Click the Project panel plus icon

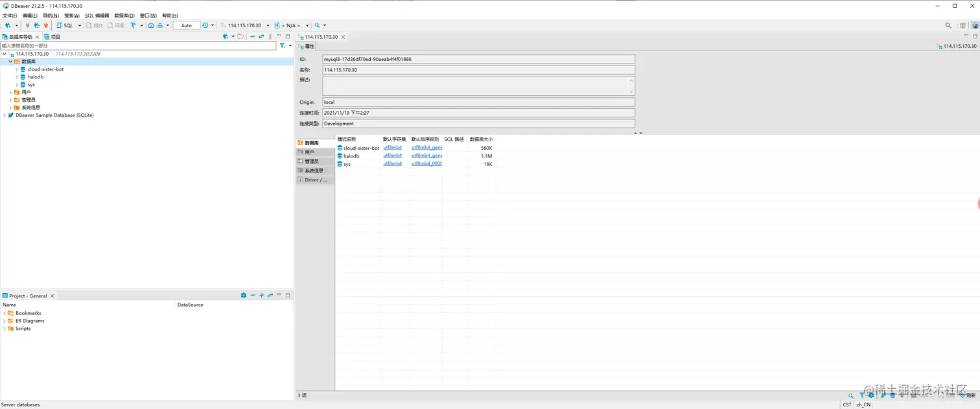262,295
